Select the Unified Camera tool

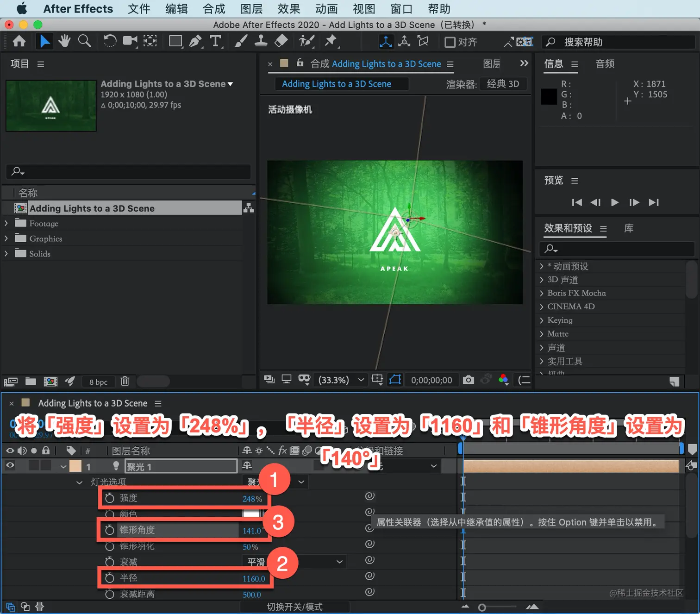click(x=130, y=41)
